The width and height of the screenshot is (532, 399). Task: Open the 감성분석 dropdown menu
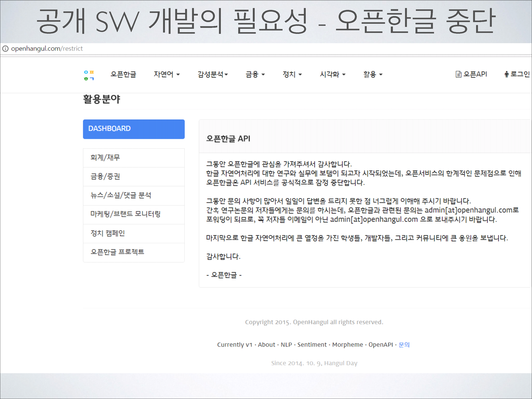213,74
